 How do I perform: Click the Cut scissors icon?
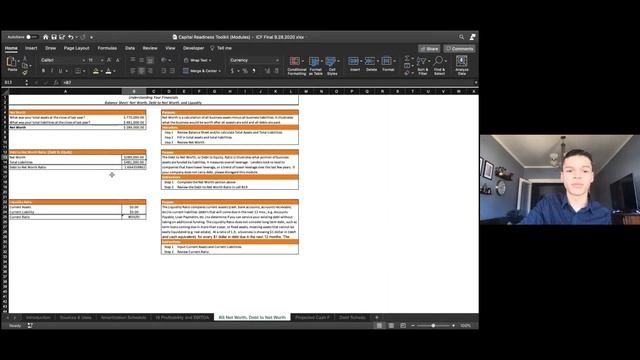click(x=25, y=59)
